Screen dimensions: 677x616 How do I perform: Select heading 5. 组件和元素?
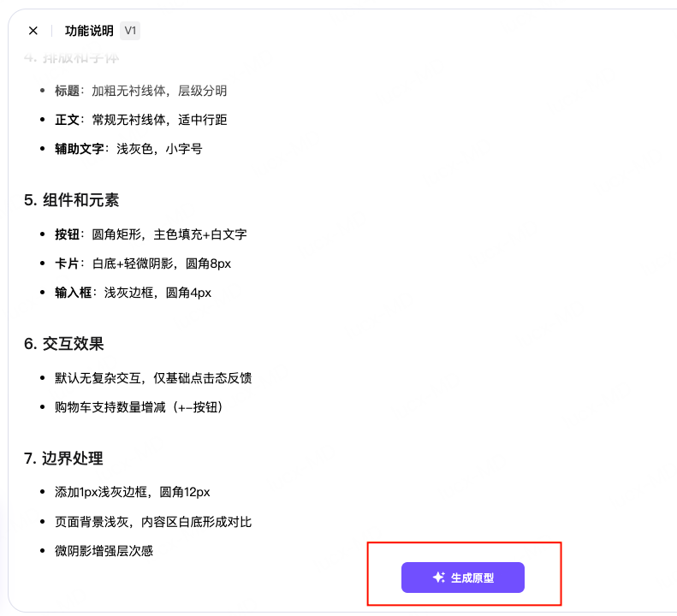(72, 200)
